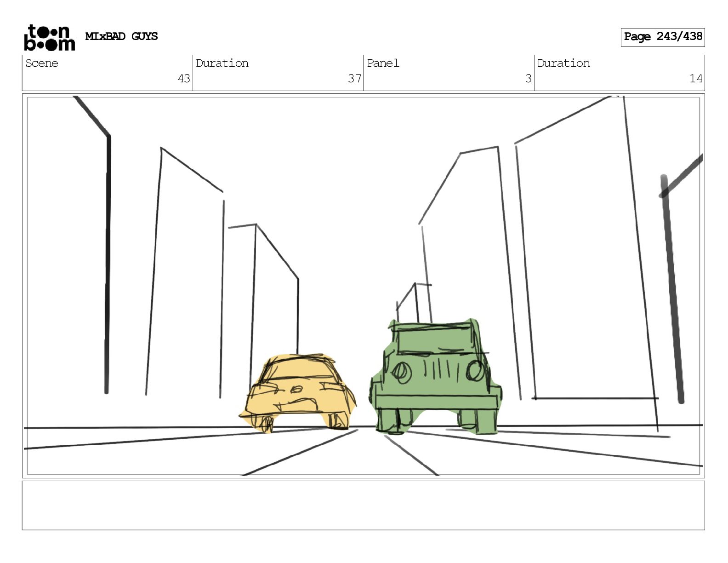Click the panel Duration value 14
Viewport: 728px width, 563px height.
click(696, 79)
